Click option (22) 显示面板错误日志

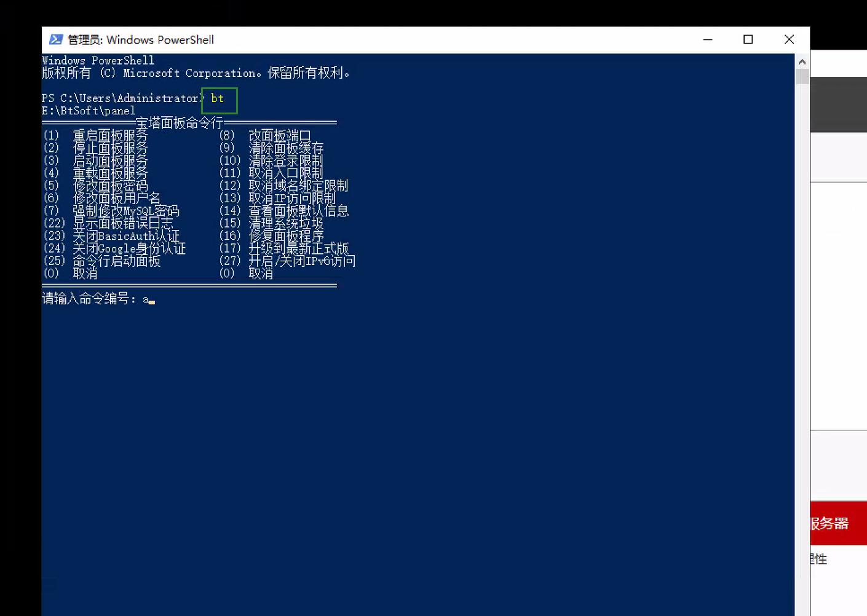pyautogui.click(x=108, y=223)
